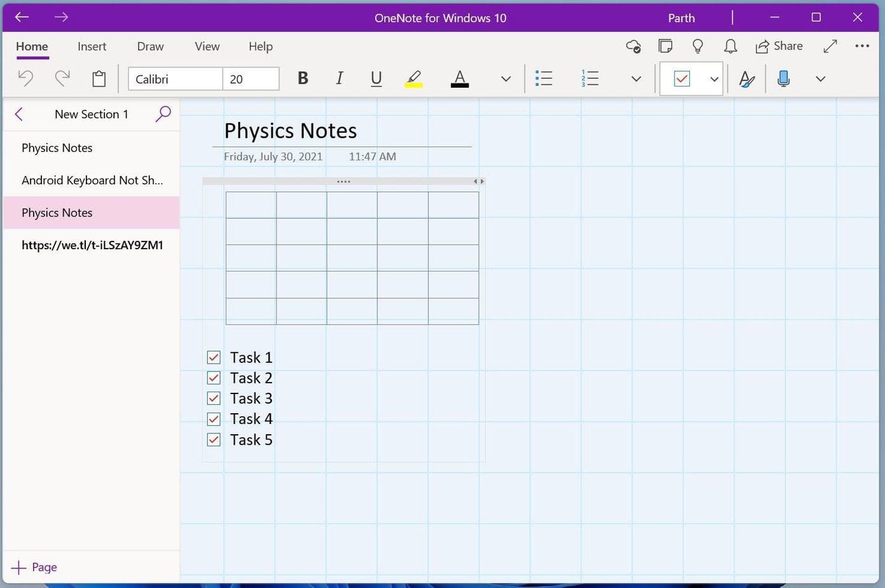Open the tags dropdown arrow
Screen dimensions: 885x588
(x=714, y=79)
